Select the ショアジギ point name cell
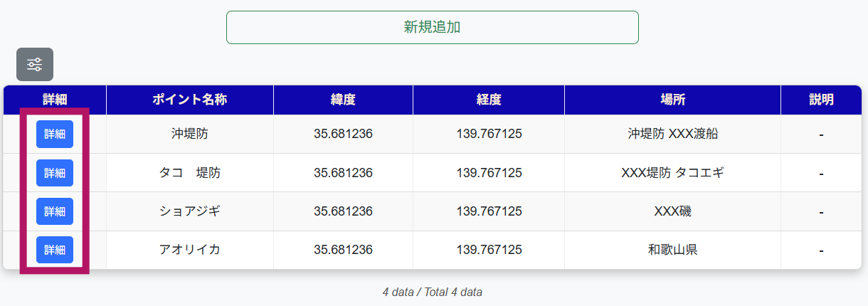 189,211
